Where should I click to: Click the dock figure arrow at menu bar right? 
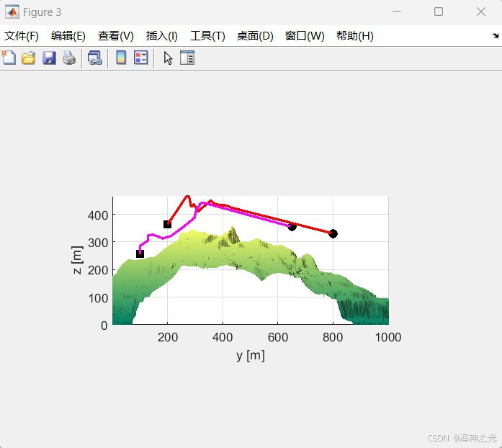click(496, 35)
